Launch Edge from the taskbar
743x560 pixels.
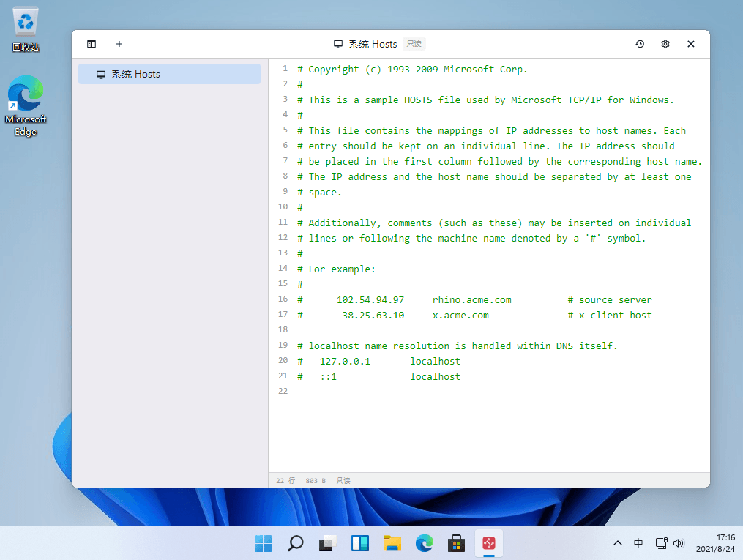point(424,543)
